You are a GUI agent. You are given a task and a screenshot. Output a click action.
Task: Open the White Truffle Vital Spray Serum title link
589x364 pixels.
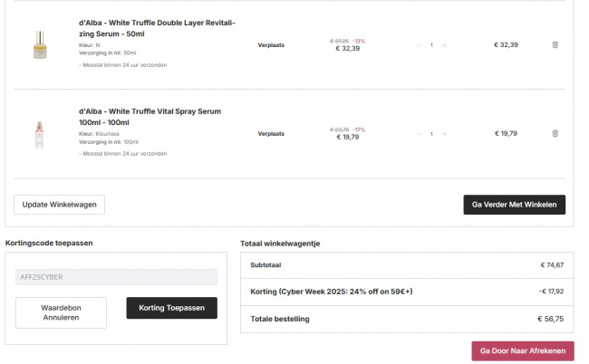pos(150,117)
